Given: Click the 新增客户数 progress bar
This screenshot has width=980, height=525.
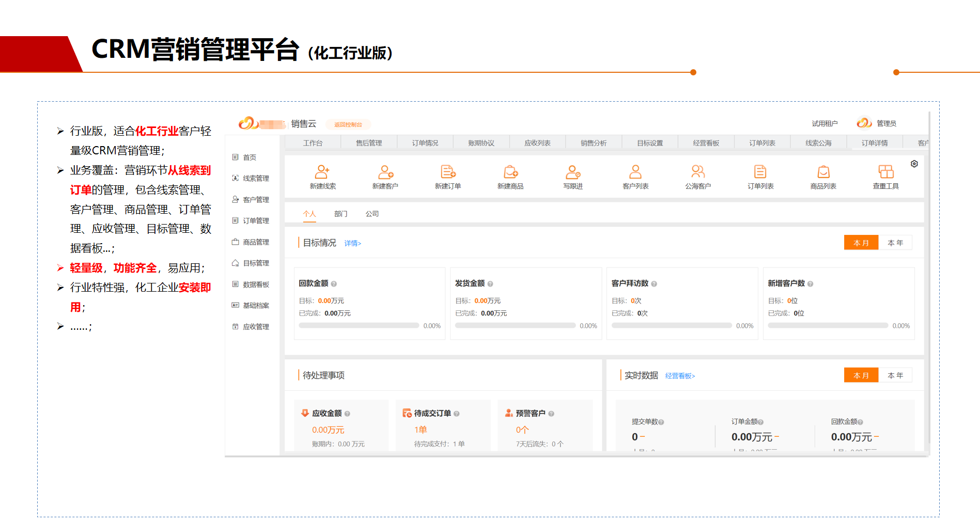Looking at the screenshot, I should [828, 326].
